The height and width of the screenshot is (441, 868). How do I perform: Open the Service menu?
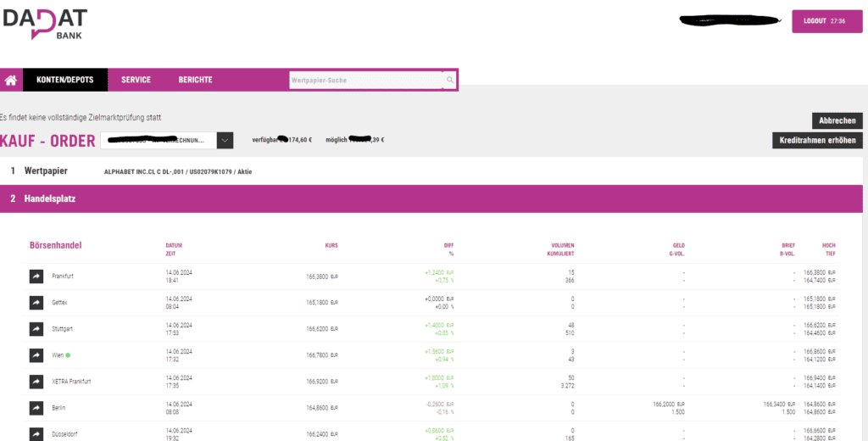click(x=136, y=81)
